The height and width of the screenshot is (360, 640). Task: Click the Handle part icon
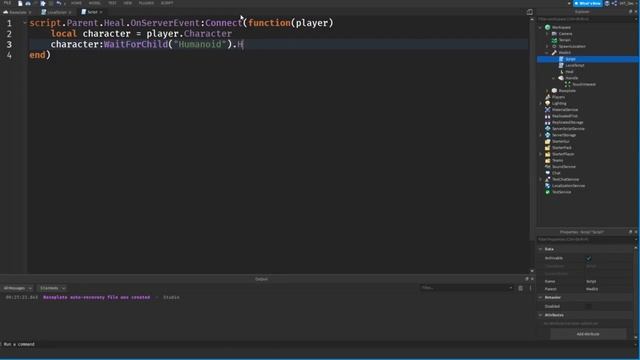561,78
